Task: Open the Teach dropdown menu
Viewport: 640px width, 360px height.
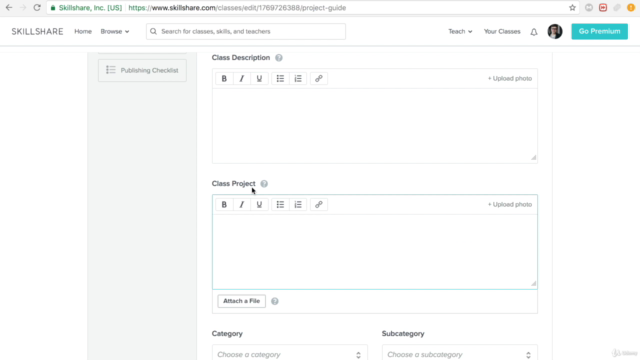Action: (460, 31)
